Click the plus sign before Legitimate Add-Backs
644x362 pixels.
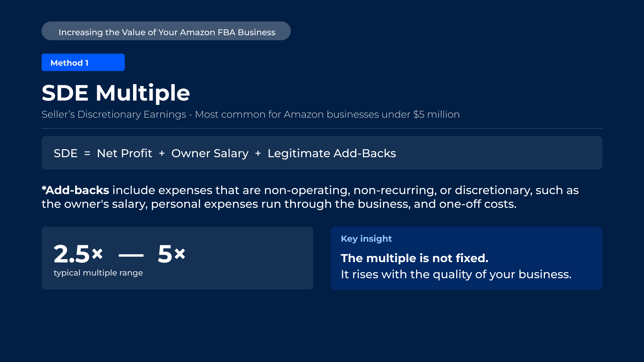pyautogui.click(x=258, y=153)
